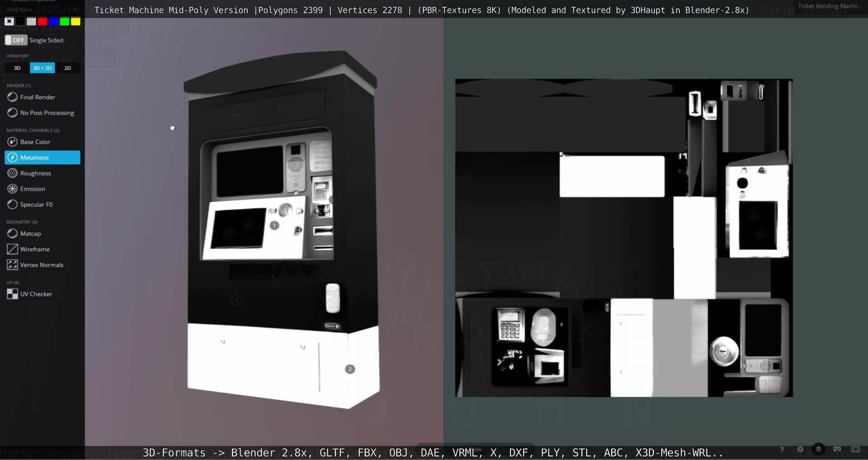Viewport: 868px width, 460px height.
Task: Click the Ticket Vending Machine title link
Action: pos(830,6)
